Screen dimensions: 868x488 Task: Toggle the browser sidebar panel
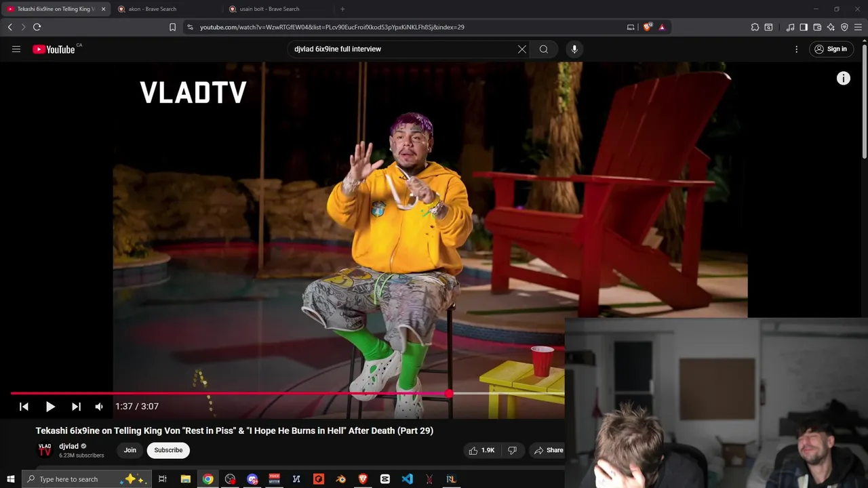click(804, 27)
